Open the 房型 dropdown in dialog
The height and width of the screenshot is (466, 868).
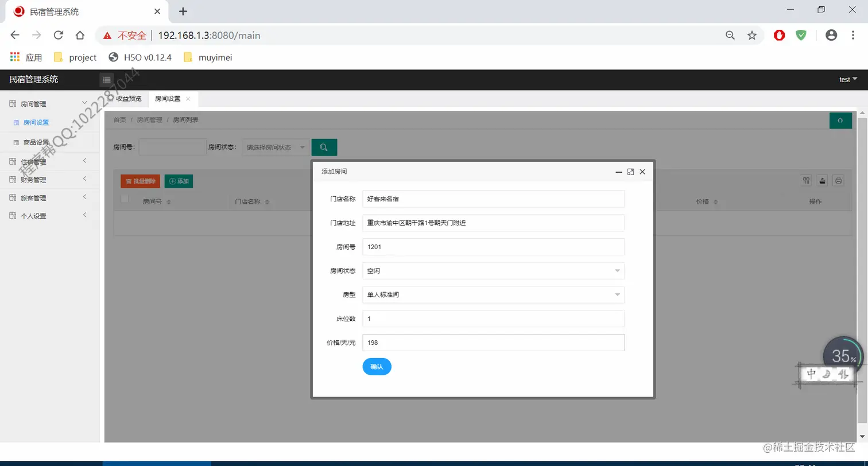click(x=493, y=294)
